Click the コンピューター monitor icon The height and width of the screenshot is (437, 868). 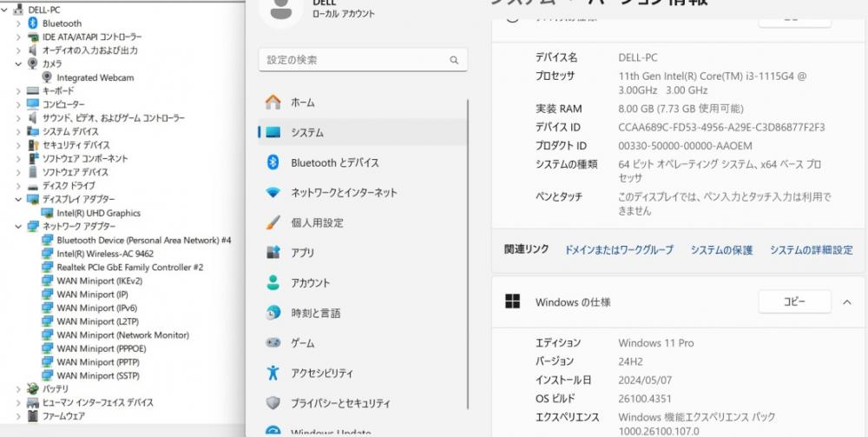(33, 104)
